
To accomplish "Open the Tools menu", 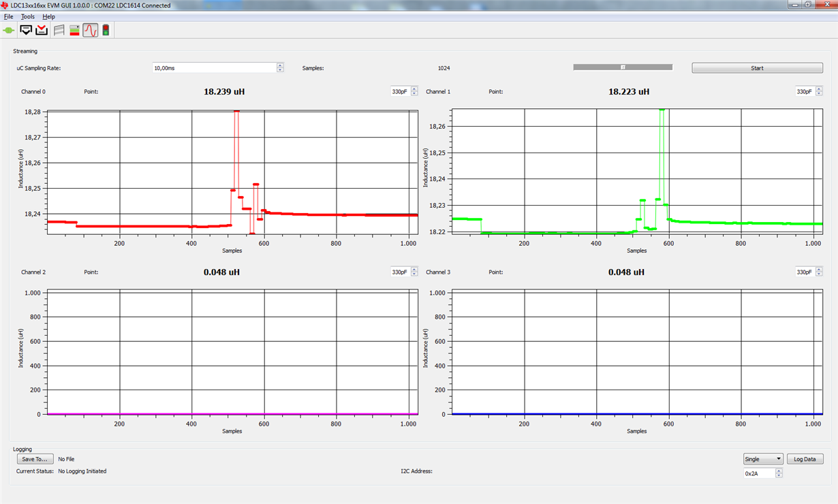I will coord(28,16).
